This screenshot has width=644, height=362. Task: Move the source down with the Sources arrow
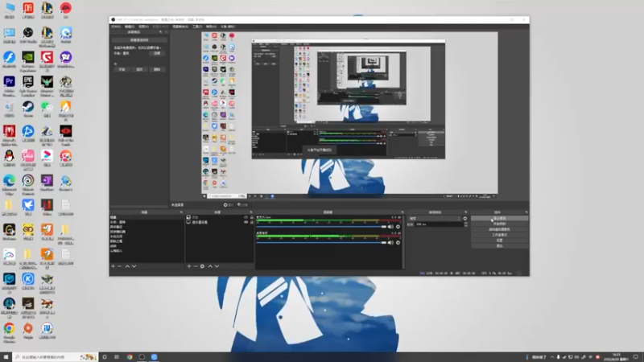click(217, 266)
